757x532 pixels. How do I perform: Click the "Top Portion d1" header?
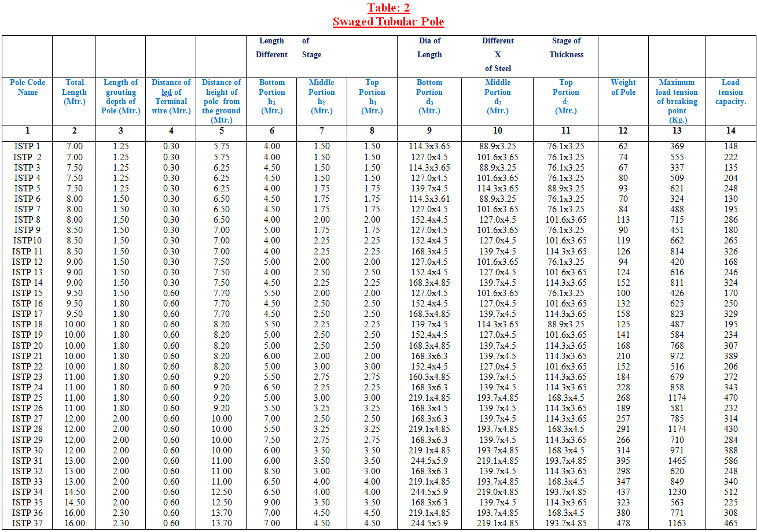pos(566,97)
